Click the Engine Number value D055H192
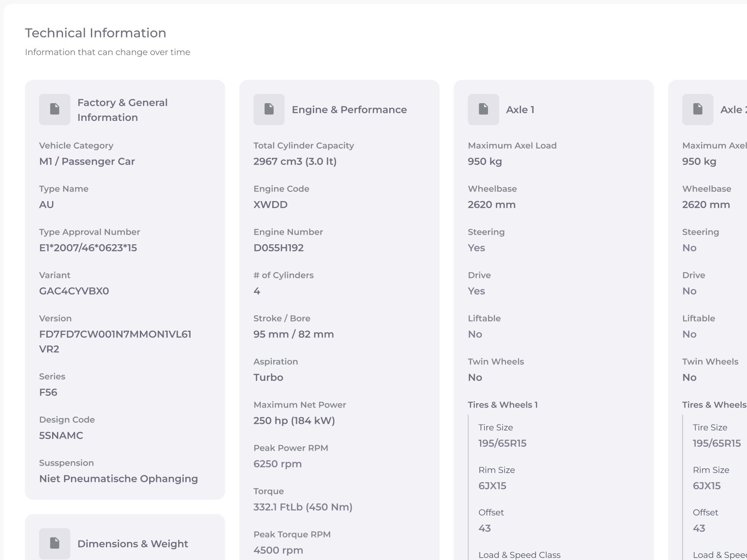Viewport: 747px width, 560px height. click(x=278, y=248)
